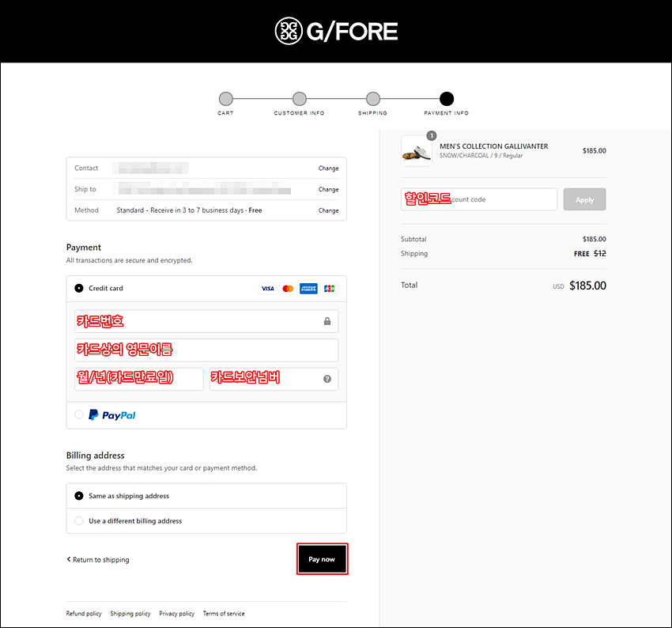
Task: Click the $185.00 Total amount
Action: click(x=587, y=286)
